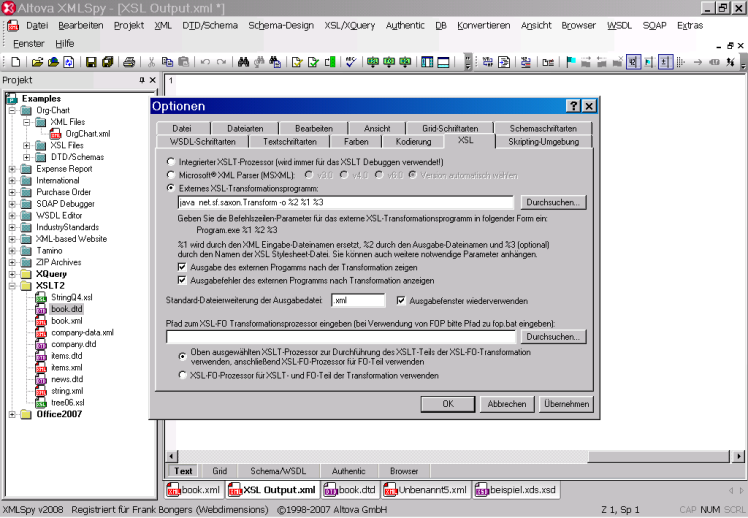Click the Open URL globe folder icon
This screenshot has height=518, width=748.
pos(53,62)
